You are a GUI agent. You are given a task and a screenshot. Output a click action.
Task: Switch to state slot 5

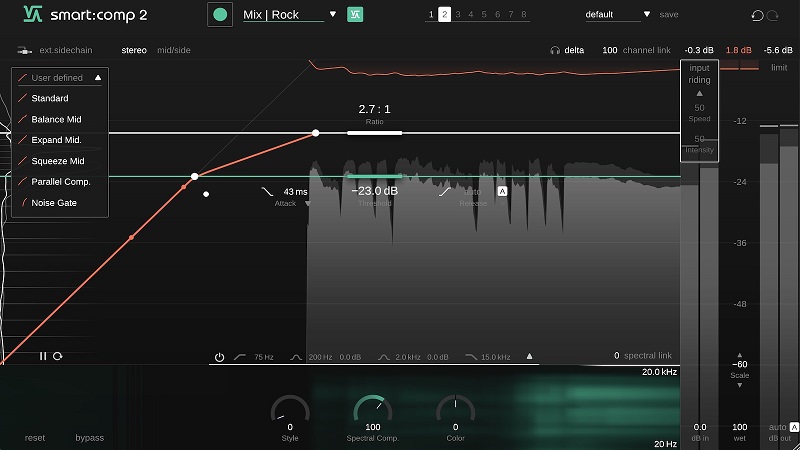pos(484,14)
